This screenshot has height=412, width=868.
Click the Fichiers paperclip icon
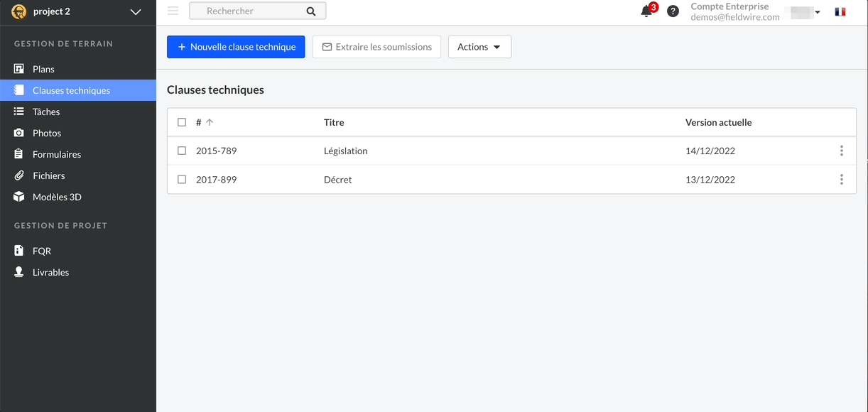click(19, 175)
